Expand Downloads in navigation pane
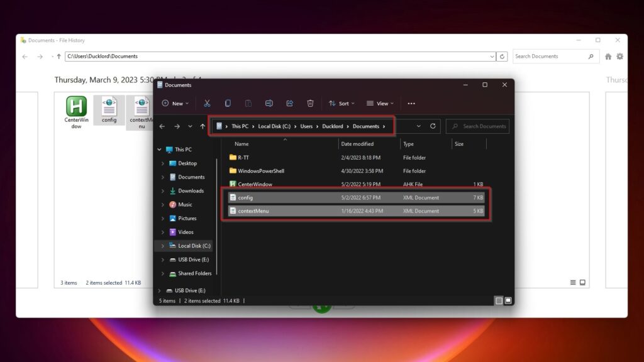This screenshot has width=644, height=362. pyautogui.click(x=163, y=191)
